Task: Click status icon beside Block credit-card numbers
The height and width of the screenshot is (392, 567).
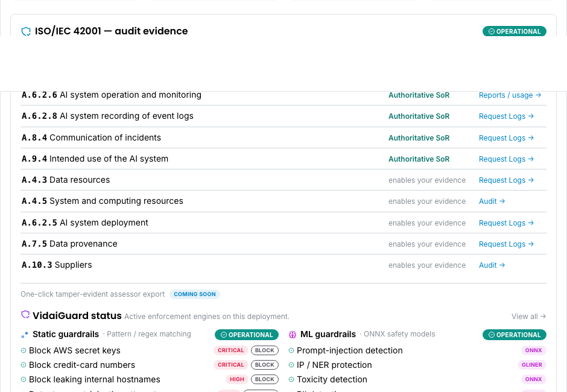Action: (24, 365)
